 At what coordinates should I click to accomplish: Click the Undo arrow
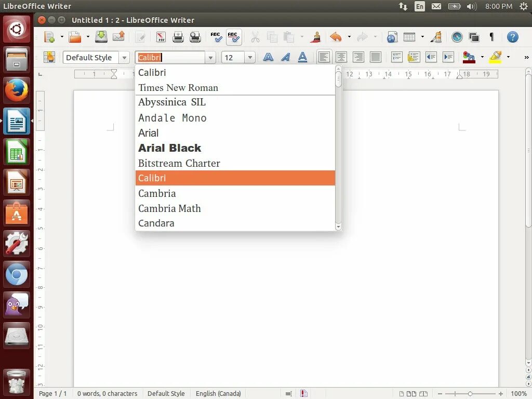336,37
